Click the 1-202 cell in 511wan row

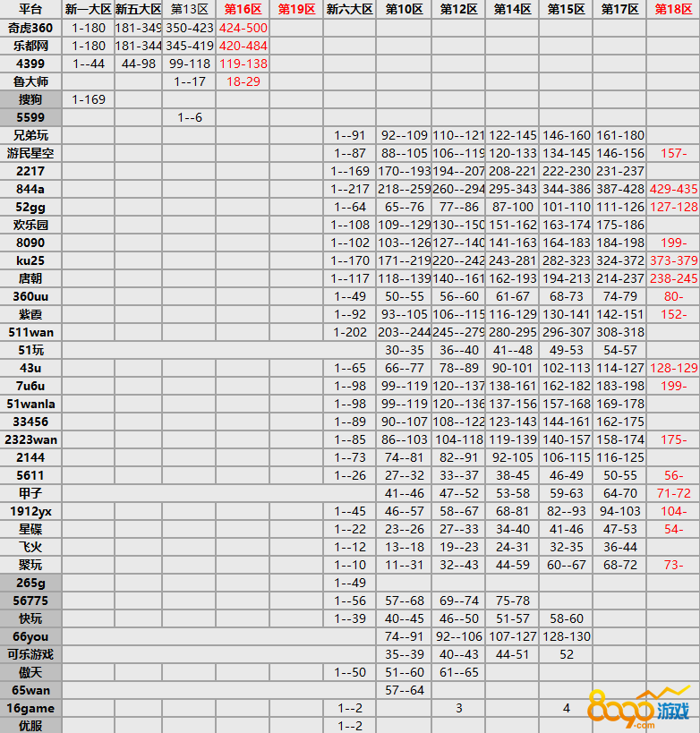click(350, 332)
